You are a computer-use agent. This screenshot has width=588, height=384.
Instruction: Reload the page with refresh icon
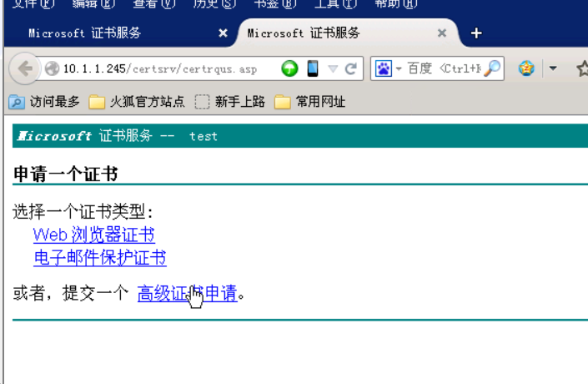click(351, 68)
